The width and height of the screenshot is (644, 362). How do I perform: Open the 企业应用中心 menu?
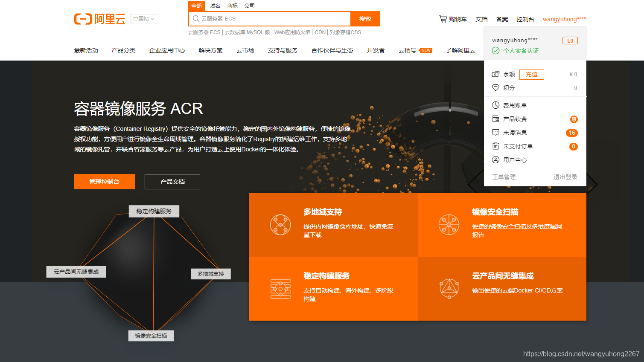pyautogui.click(x=167, y=50)
